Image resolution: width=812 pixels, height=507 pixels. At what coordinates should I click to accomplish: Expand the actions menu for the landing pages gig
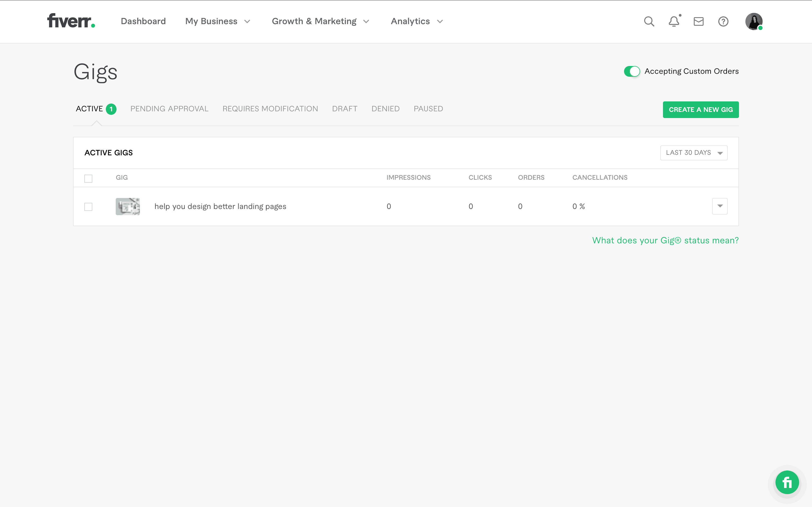[720, 206]
